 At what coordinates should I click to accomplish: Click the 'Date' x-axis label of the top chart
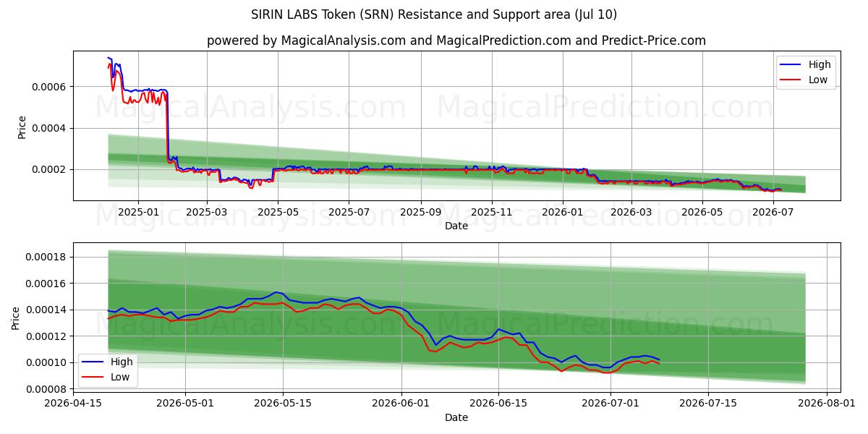[x=456, y=226]
